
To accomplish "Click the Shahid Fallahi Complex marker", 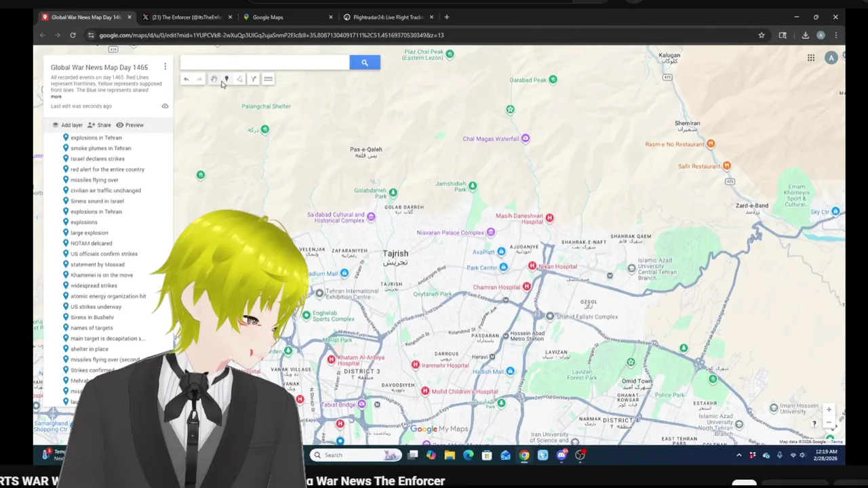I will tap(550, 317).
